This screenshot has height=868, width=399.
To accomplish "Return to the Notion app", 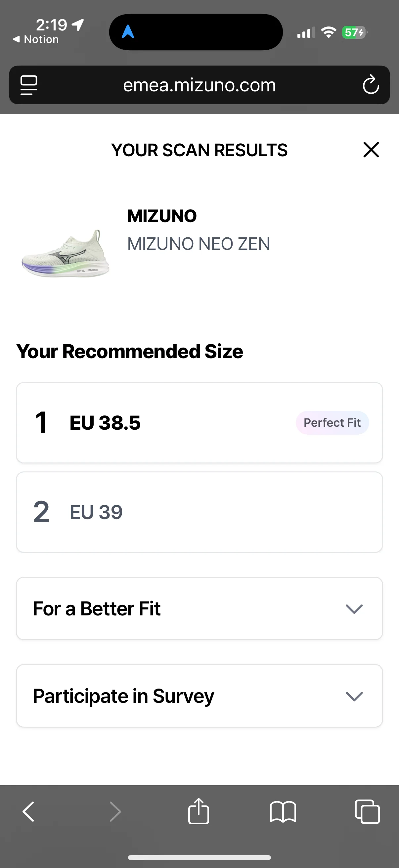I will [36, 39].
